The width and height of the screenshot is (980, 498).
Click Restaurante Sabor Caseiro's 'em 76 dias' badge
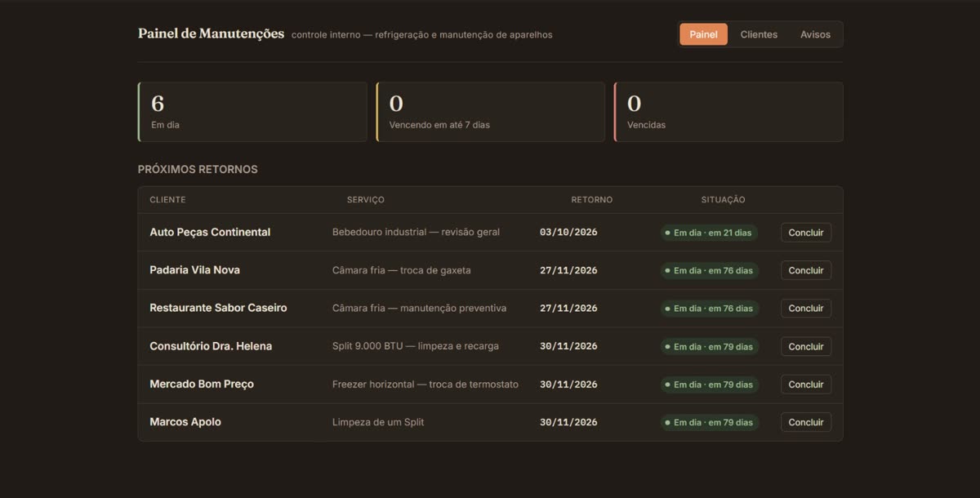click(710, 309)
